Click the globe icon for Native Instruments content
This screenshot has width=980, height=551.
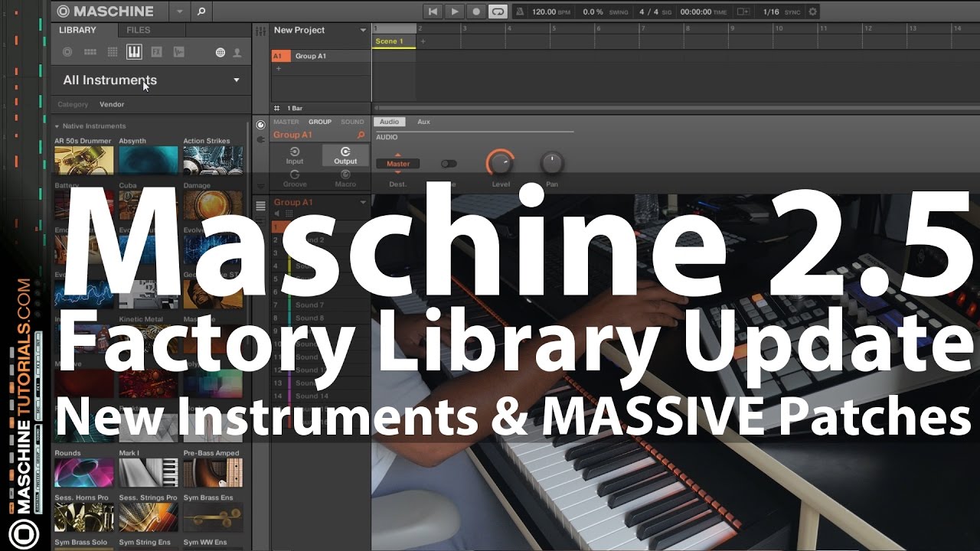(220, 52)
